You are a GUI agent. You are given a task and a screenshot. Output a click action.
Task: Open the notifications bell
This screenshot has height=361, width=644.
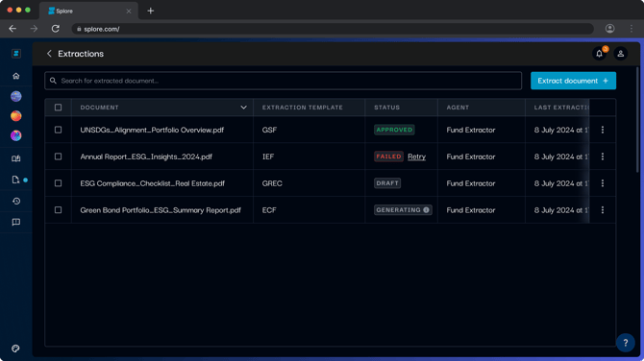click(599, 54)
